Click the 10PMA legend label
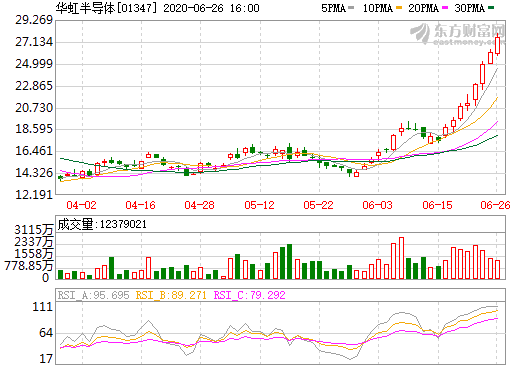Image resolution: width=520 pixels, height=365 pixels. (x=377, y=8)
